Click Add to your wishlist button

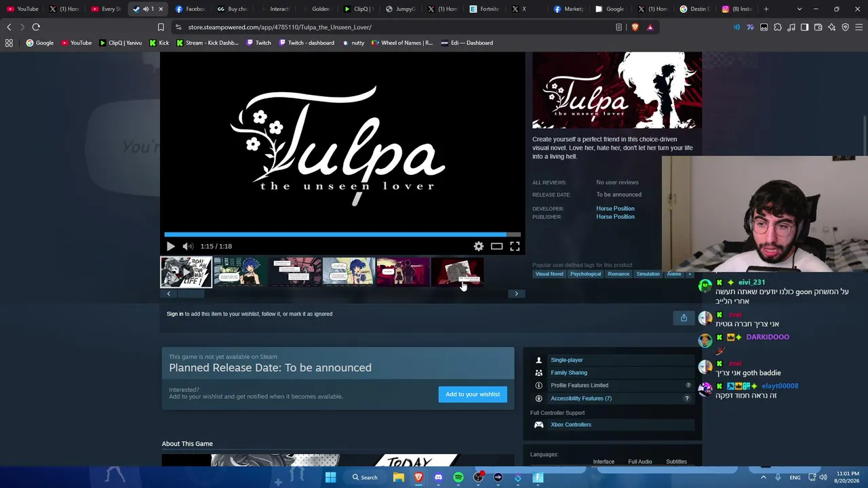pyautogui.click(x=473, y=394)
